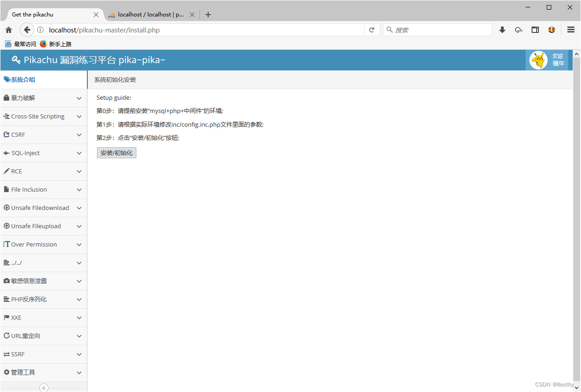
Task: Close the localhost phpMyAdmin tab
Action: [x=192, y=15]
